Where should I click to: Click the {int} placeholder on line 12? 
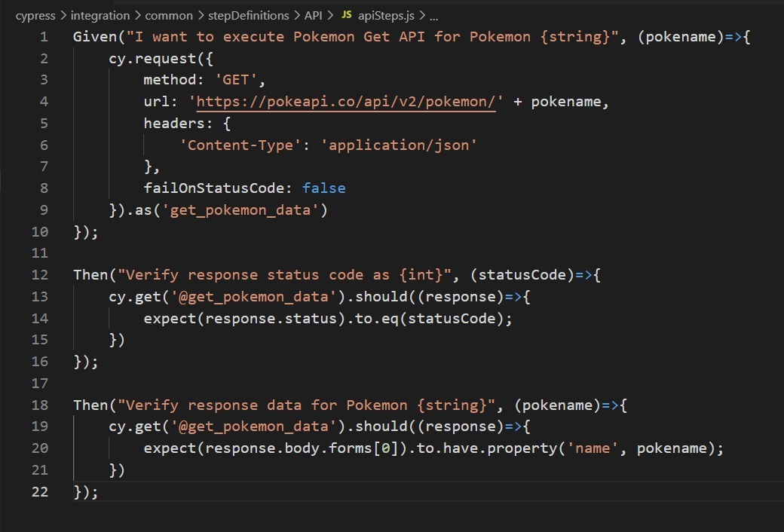pyautogui.click(x=421, y=274)
